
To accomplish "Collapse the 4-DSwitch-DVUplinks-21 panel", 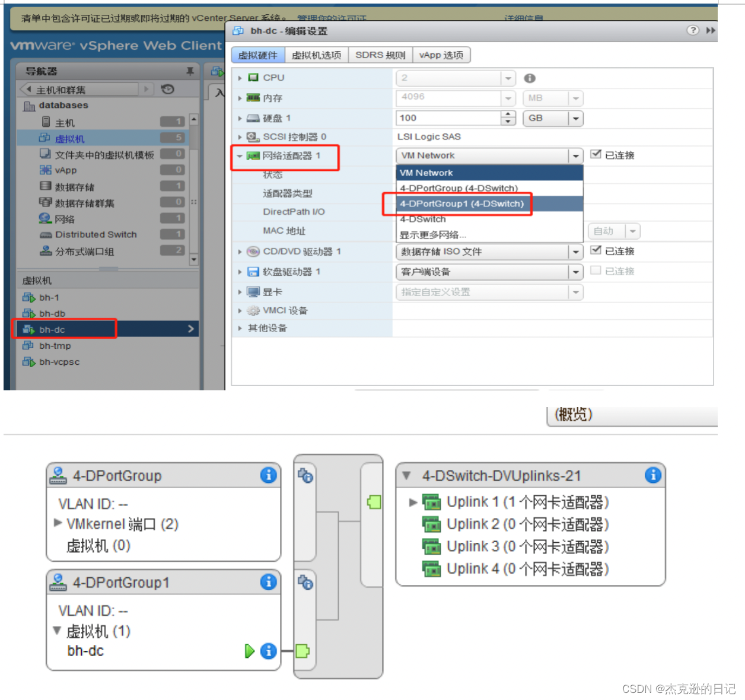I will [406, 475].
